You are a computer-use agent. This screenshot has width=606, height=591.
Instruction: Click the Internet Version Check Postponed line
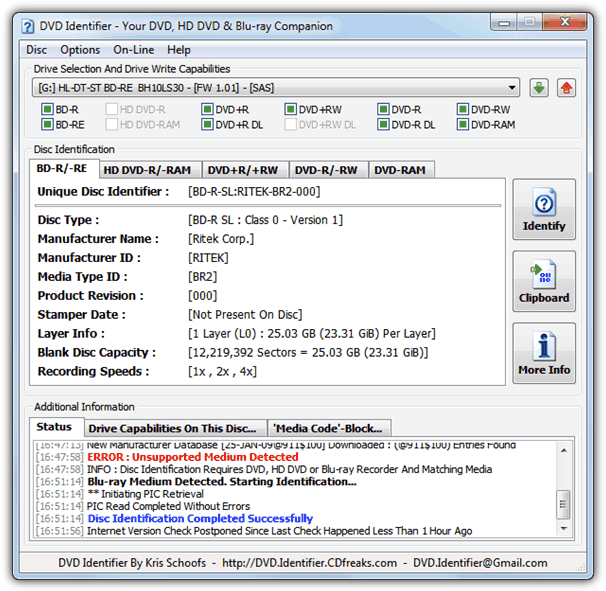tap(280, 531)
